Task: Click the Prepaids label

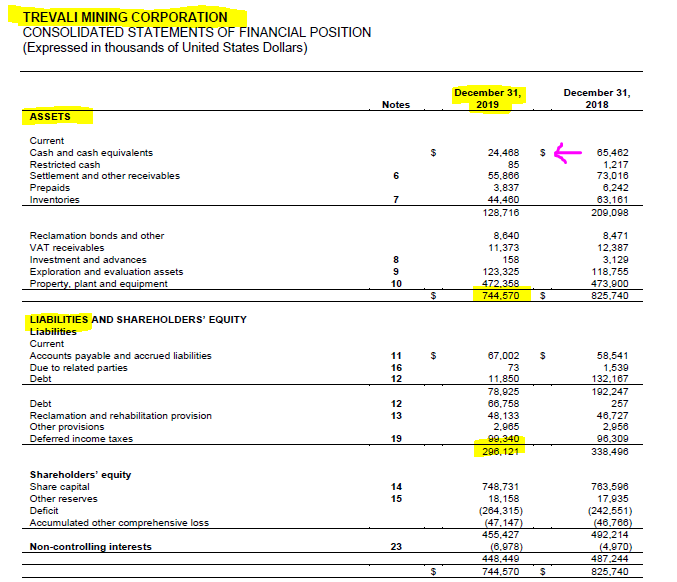Action: (50, 188)
